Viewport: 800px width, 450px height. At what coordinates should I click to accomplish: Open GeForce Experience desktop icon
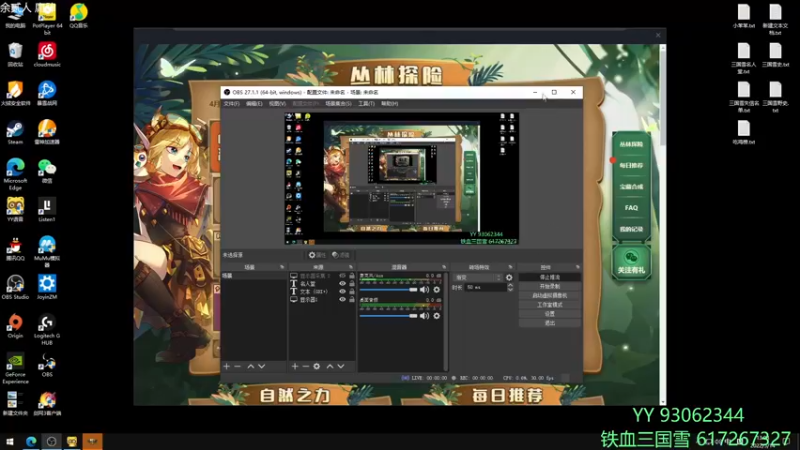tap(15, 368)
